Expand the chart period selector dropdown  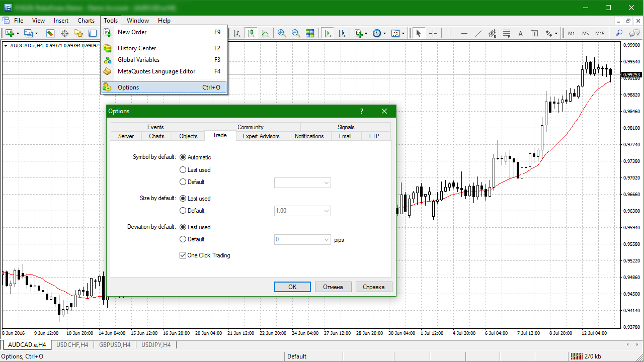point(384,33)
